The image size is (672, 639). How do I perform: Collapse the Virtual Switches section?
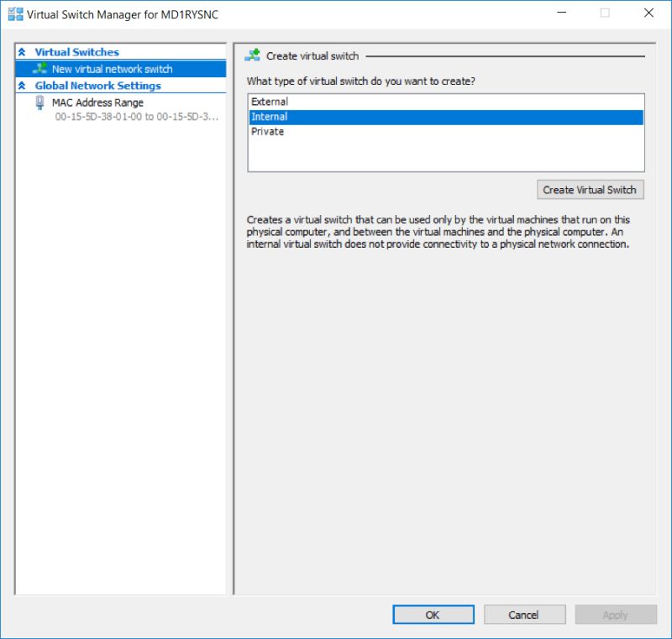[23, 51]
